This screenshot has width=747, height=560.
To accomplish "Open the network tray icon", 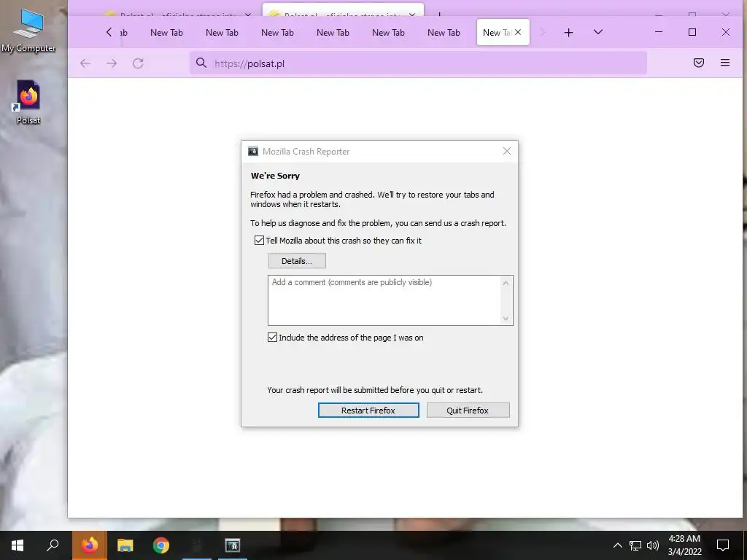I will [x=635, y=545].
